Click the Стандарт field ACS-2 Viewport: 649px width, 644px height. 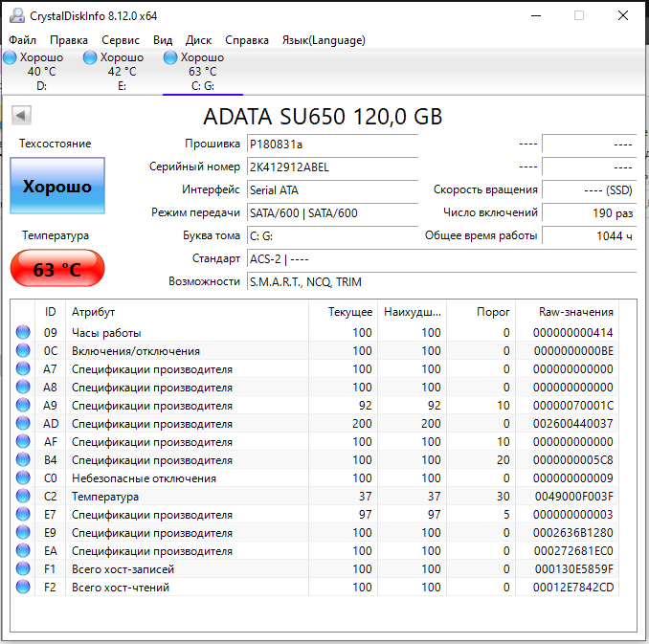pyautogui.click(x=441, y=259)
